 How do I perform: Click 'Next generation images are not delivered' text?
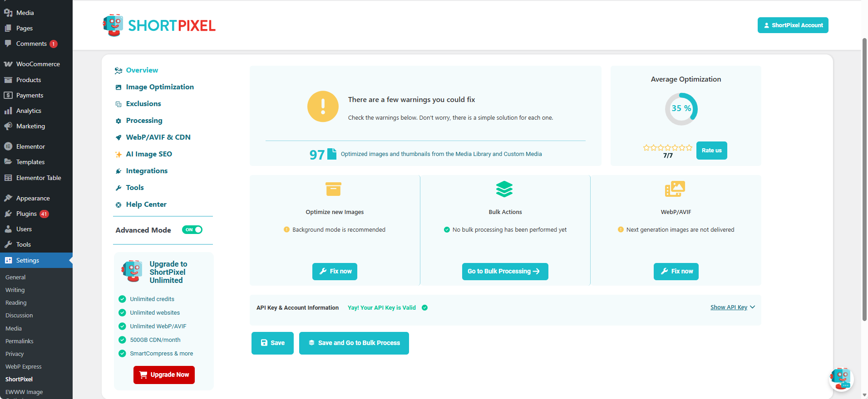tap(680, 230)
